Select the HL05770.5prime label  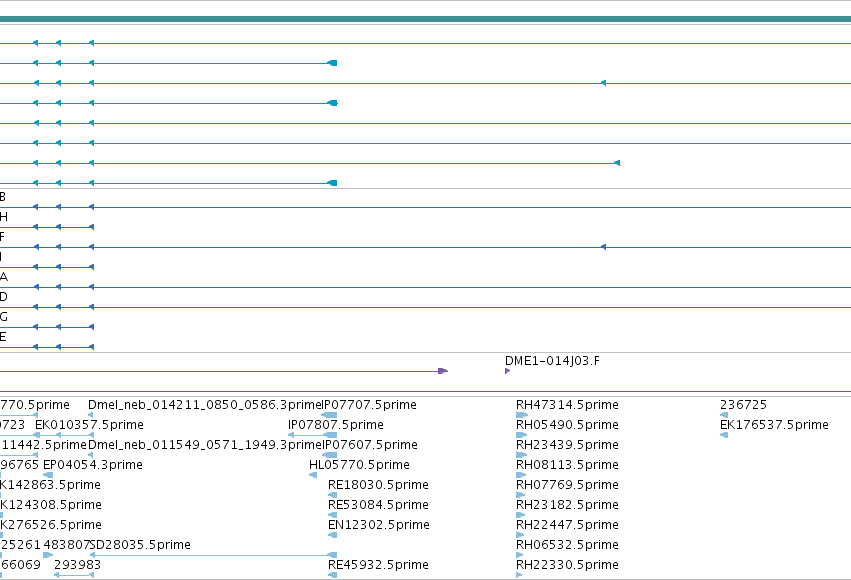[359, 464]
